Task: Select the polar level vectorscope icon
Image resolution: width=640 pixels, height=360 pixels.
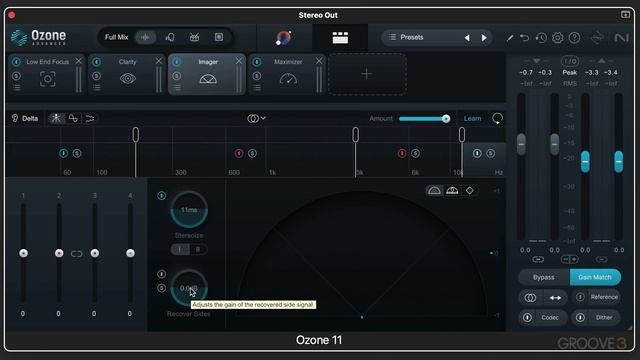Action: pos(452,191)
